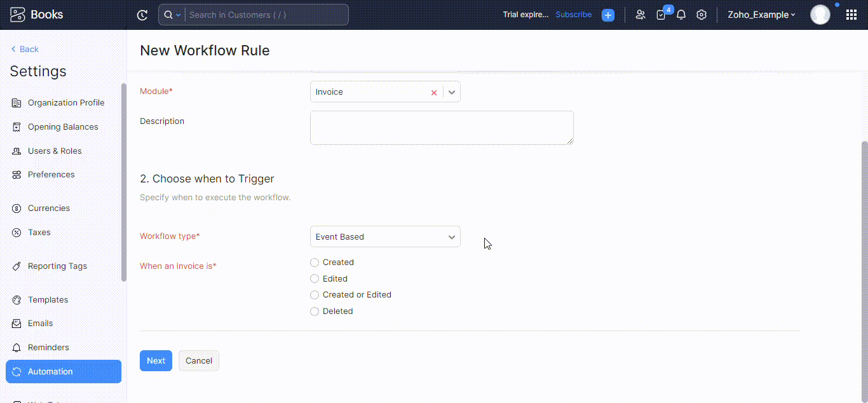Click the Zoho Books logo
This screenshot has width=868, height=403.
[x=18, y=14]
